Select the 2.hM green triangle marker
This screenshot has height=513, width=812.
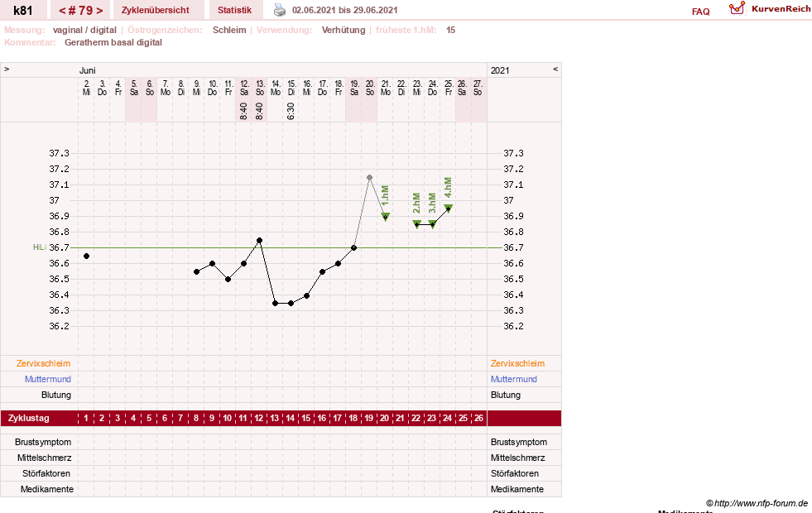tap(417, 224)
